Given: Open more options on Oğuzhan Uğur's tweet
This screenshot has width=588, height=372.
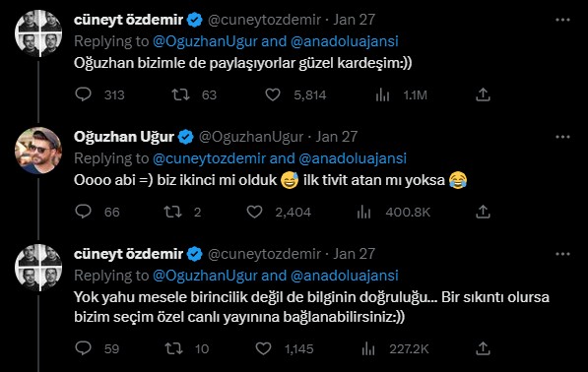Looking at the screenshot, I should coord(562,137).
